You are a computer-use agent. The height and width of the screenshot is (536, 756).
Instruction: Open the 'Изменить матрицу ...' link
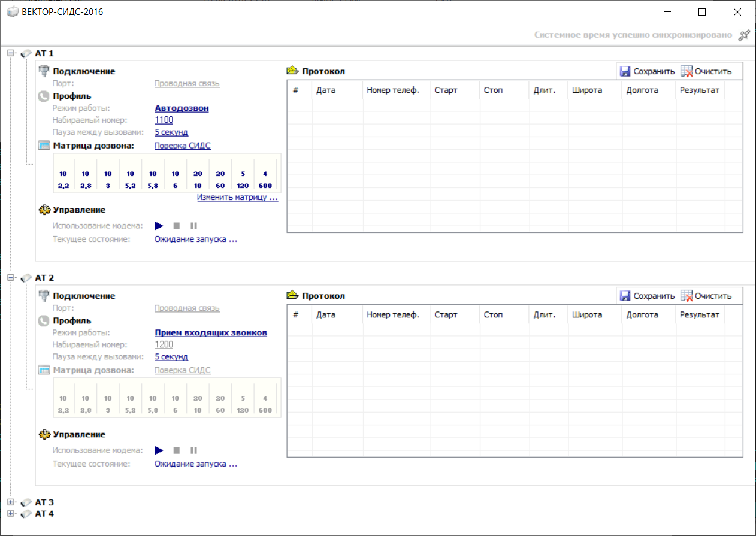[237, 197]
